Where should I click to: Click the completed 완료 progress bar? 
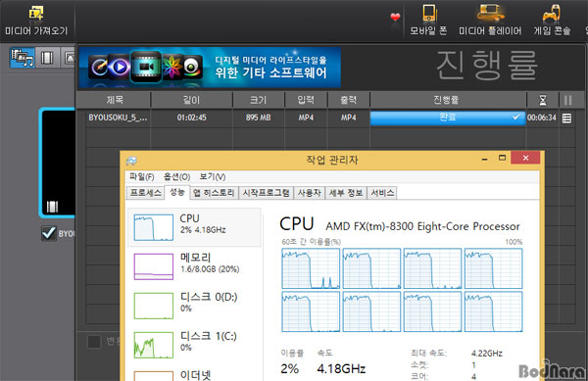pyautogui.click(x=448, y=118)
